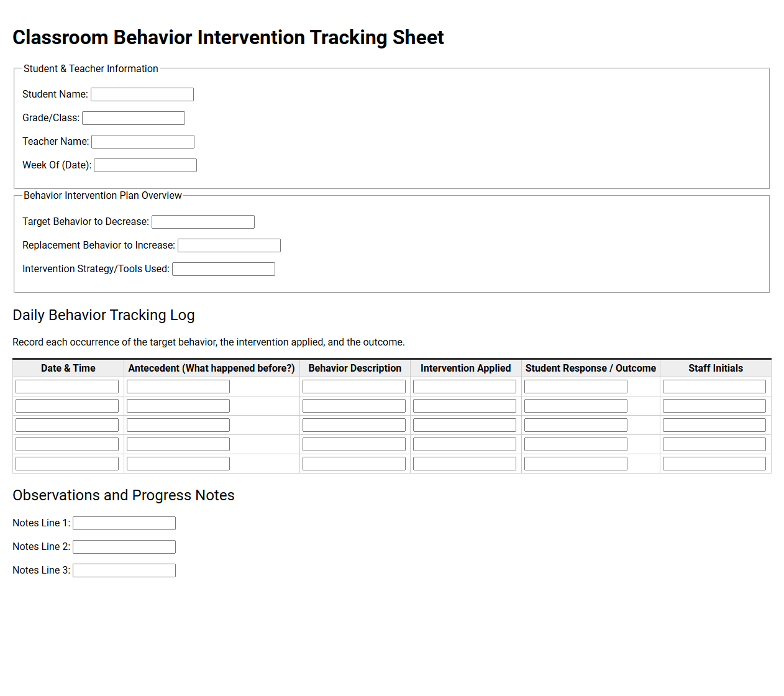Select fifth row Behavior Description input
This screenshot has width=784, height=696.
pos(354,464)
